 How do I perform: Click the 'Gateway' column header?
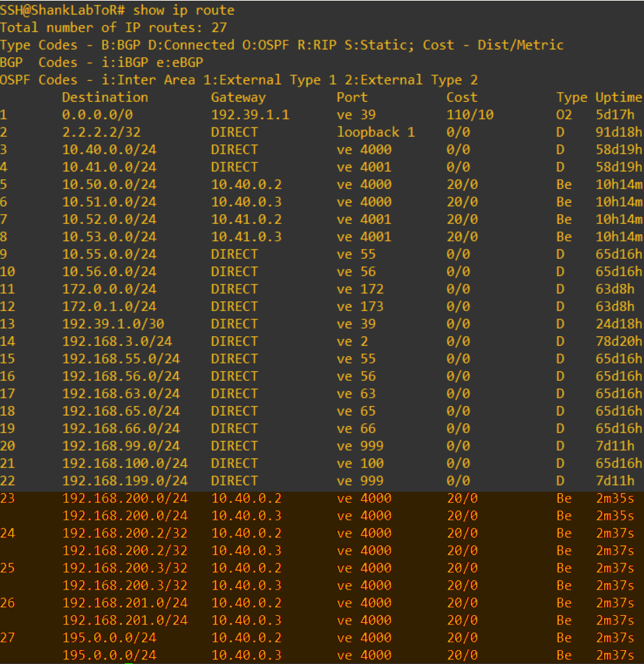238,97
